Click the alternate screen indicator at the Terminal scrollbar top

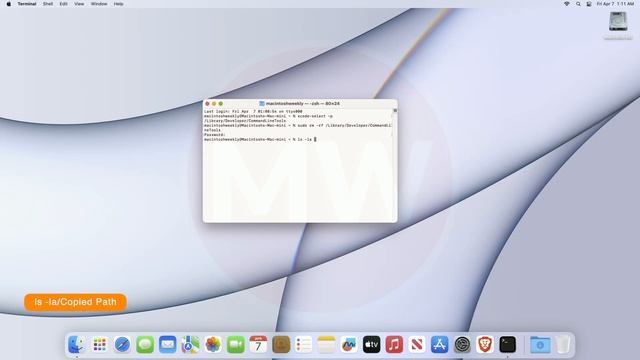point(395,111)
